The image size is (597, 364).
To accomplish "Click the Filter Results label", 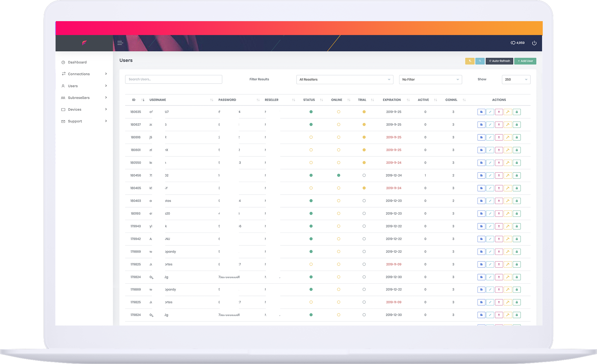I will (259, 79).
